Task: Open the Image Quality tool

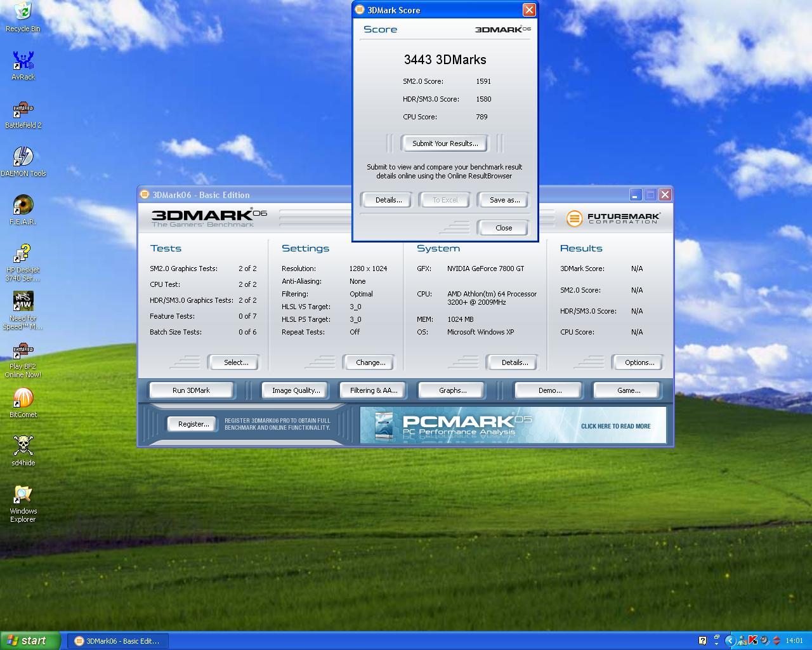Action: pyautogui.click(x=296, y=390)
